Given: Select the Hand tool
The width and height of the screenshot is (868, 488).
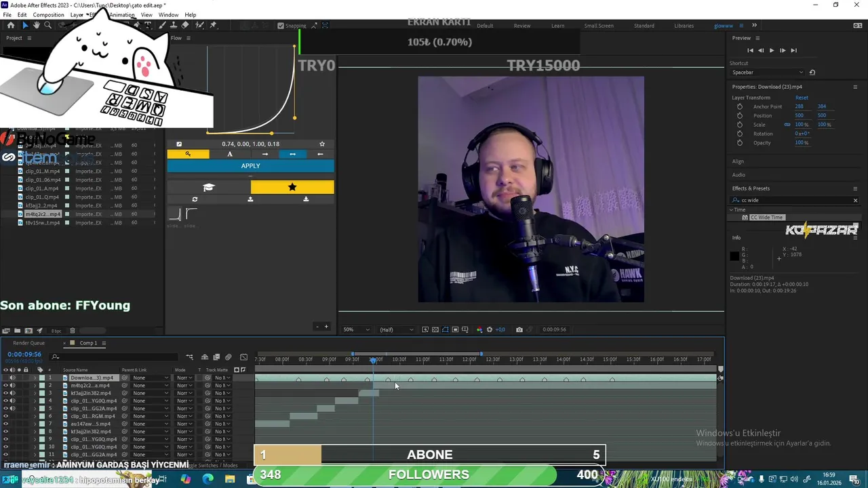Looking at the screenshot, I should [36, 25].
